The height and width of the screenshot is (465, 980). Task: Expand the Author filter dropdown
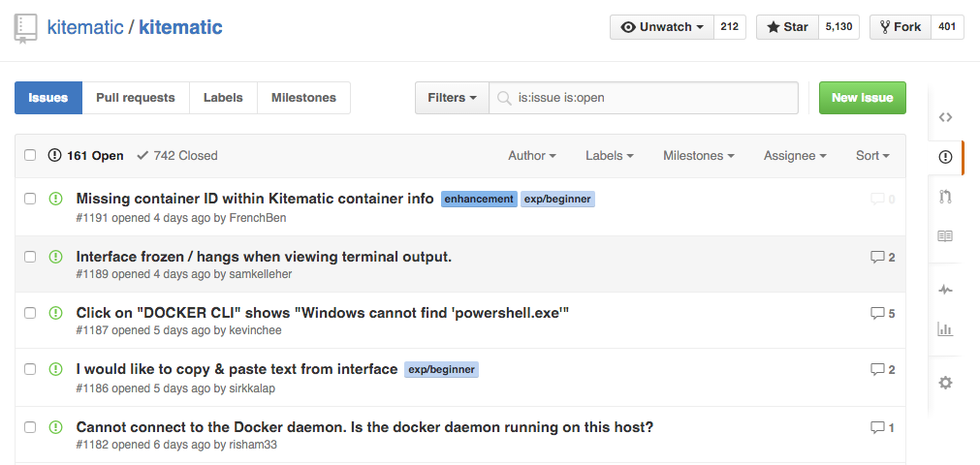pos(531,156)
